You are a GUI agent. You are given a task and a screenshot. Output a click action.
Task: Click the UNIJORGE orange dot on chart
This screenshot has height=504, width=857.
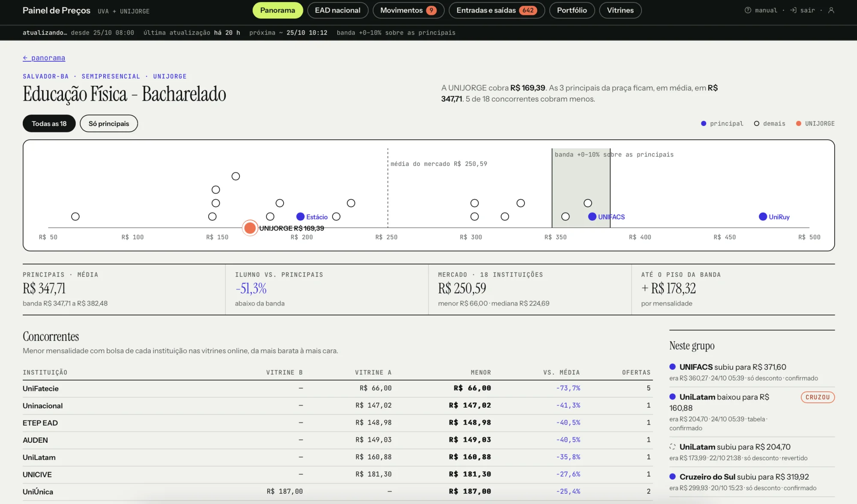pyautogui.click(x=250, y=228)
